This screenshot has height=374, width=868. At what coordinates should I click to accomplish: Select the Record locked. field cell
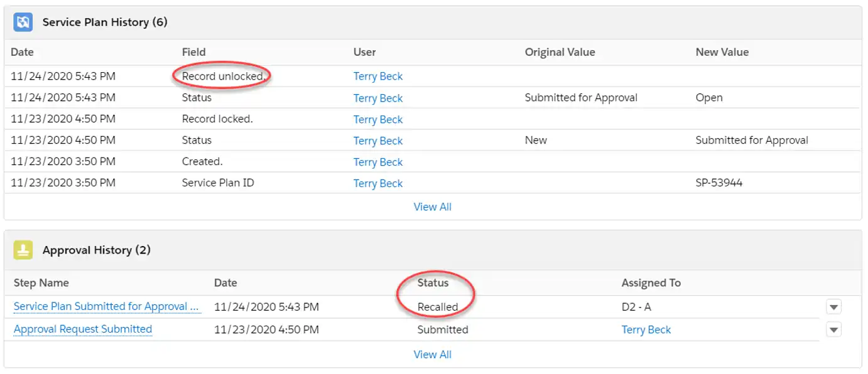[217, 119]
